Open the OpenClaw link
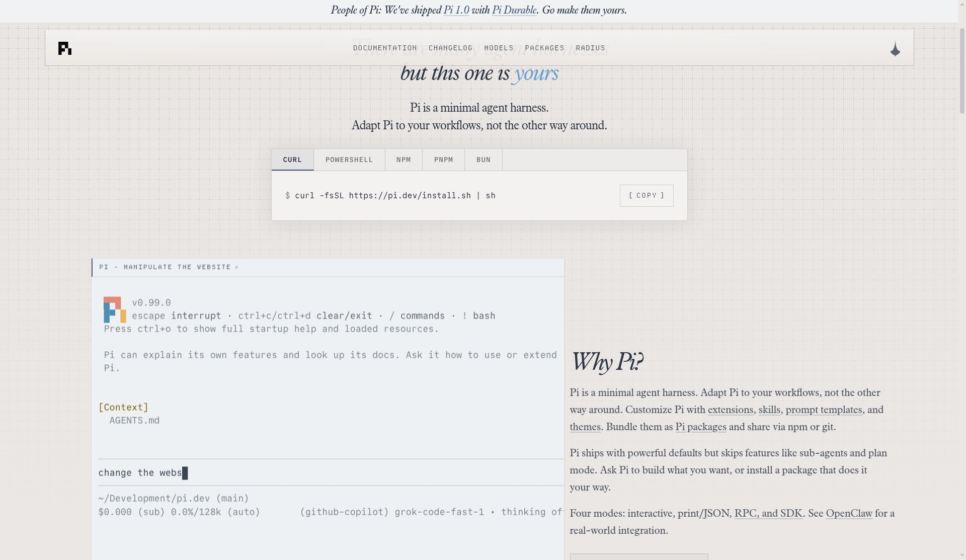 (849, 513)
